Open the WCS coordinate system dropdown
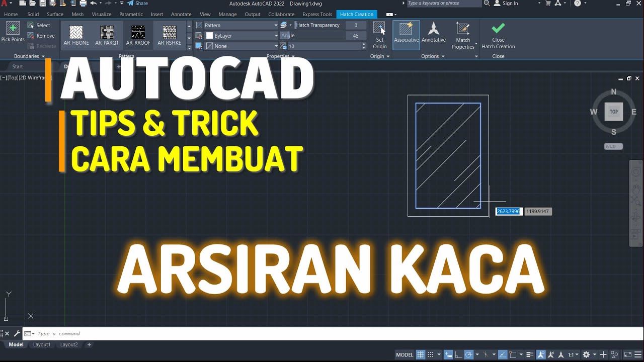This screenshot has width=644, height=362. [x=613, y=146]
